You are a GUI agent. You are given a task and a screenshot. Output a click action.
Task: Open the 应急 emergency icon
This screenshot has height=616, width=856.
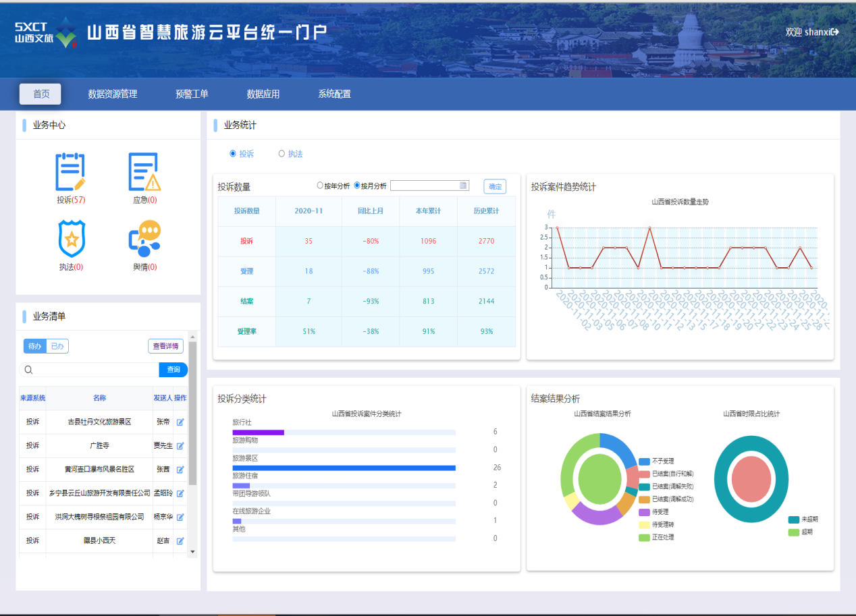click(144, 172)
